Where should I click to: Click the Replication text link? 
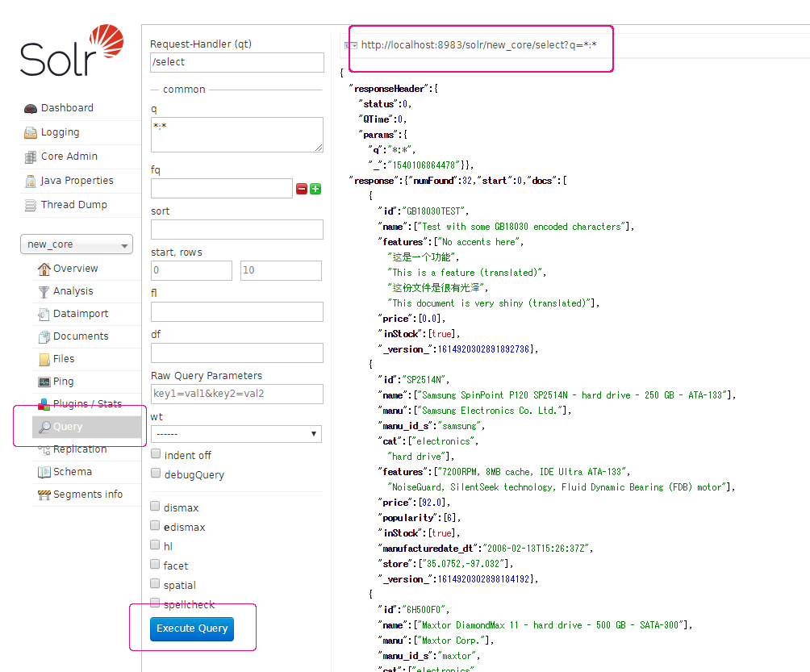[x=80, y=449]
